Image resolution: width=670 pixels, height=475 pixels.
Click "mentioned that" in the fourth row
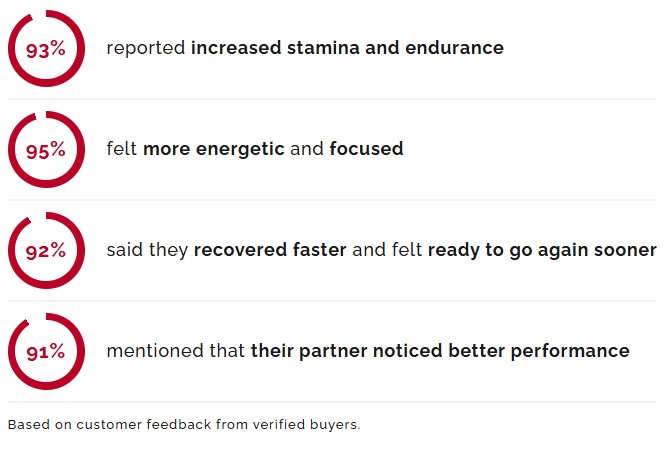[x=176, y=351]
